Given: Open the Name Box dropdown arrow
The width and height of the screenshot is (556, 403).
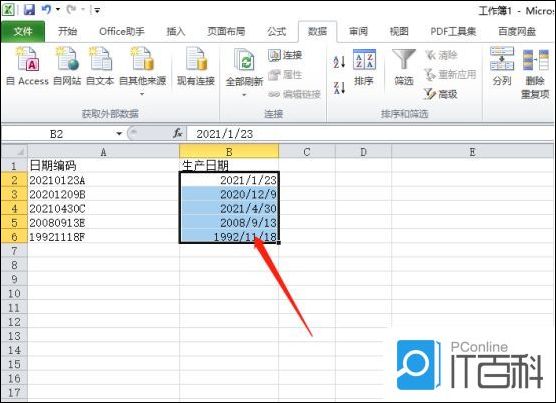Looking at the screenshot, I should (x=119, y=134).
